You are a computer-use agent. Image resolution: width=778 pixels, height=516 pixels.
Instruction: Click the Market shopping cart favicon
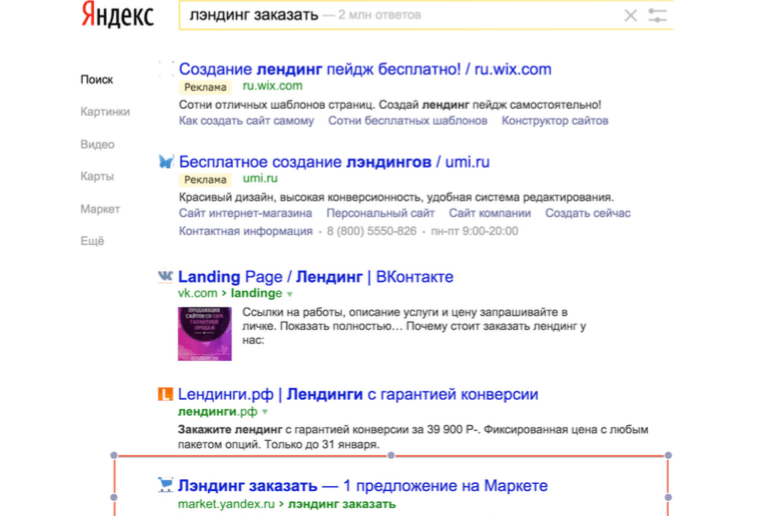click(165, 485)
